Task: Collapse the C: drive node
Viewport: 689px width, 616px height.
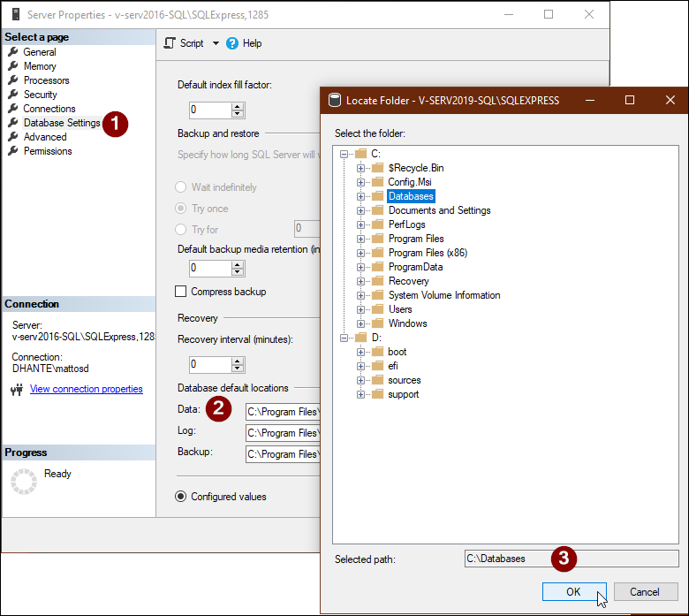Action: click(x=344, y=154)
